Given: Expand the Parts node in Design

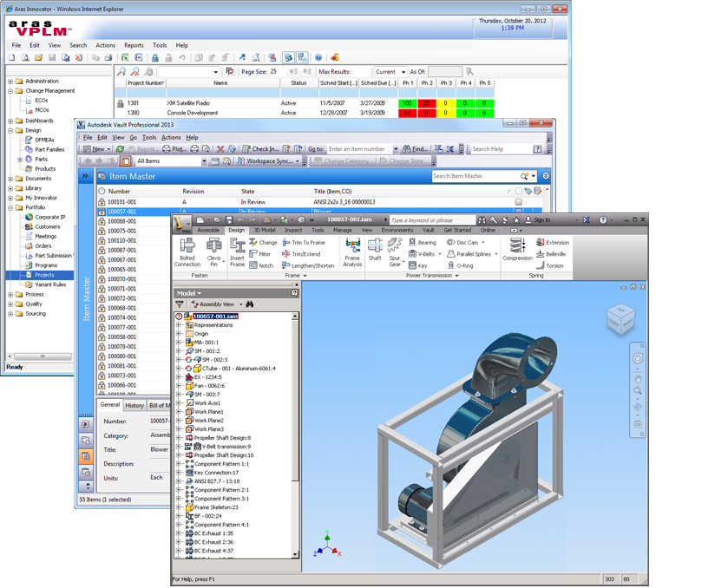Looking at the screenshot, I should click(20, 160).
